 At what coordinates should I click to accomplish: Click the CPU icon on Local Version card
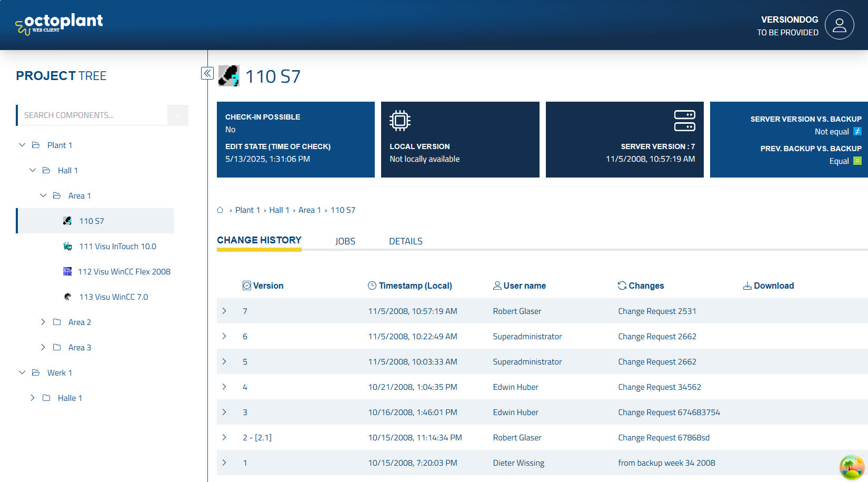click(400, 120)
